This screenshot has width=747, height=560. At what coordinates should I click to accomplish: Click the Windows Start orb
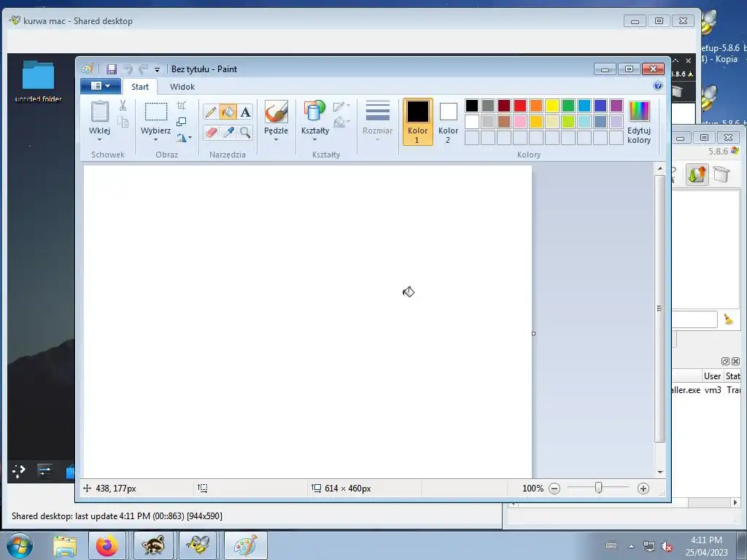[x=20, y=546]
